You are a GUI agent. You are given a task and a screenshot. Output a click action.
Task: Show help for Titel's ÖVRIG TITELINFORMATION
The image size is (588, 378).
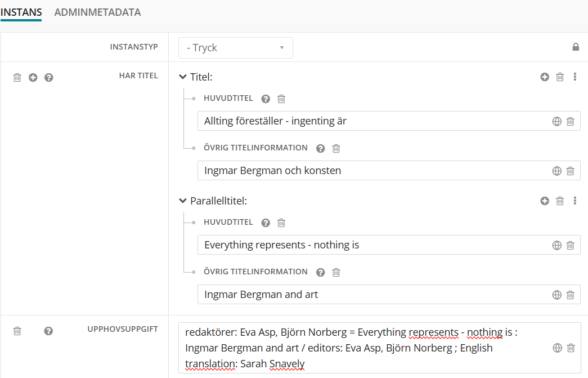[x=321, y=148]
